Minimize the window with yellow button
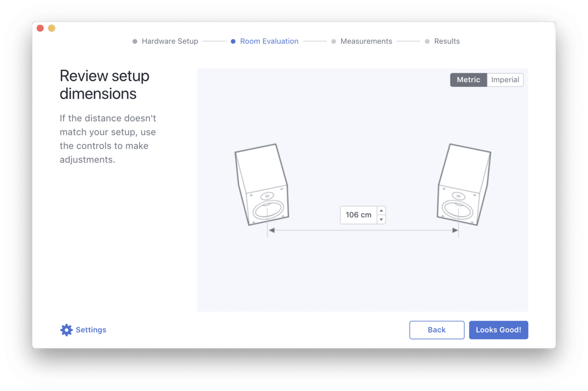 (51, 28)
